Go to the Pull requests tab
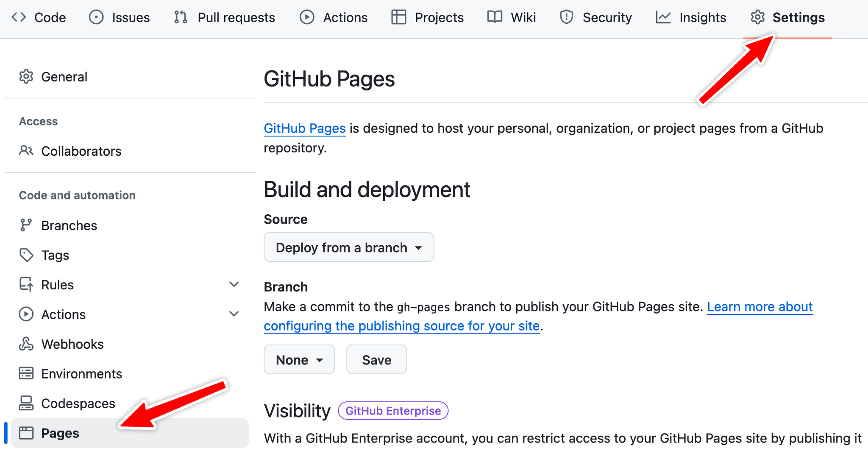Screen dimensions: 868x451 225,17
